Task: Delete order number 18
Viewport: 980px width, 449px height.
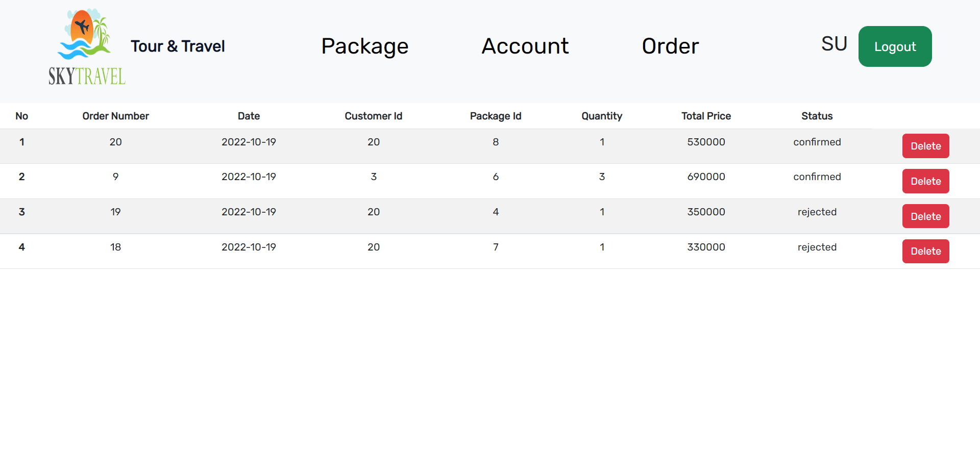Action: coord(925,251)
